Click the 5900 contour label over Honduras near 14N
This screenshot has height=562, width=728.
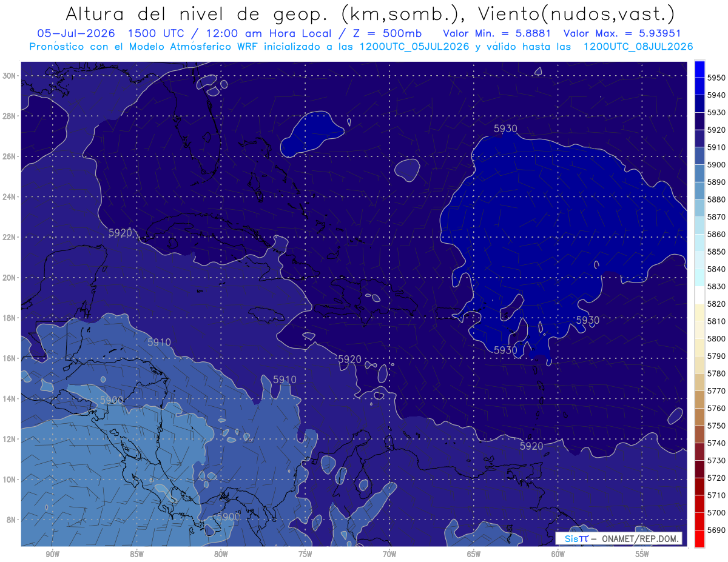coord(111,401)
